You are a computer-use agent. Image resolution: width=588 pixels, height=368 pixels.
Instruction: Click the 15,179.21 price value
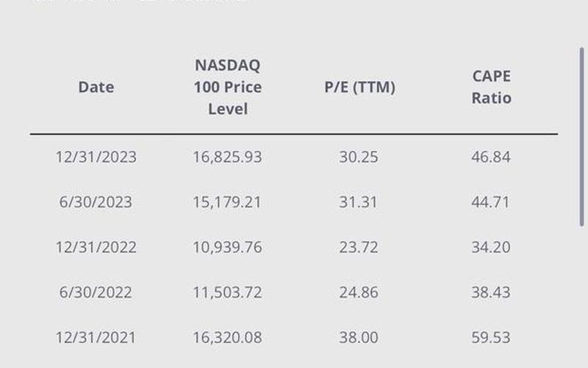pyautogui.click(x=227, y=202)
